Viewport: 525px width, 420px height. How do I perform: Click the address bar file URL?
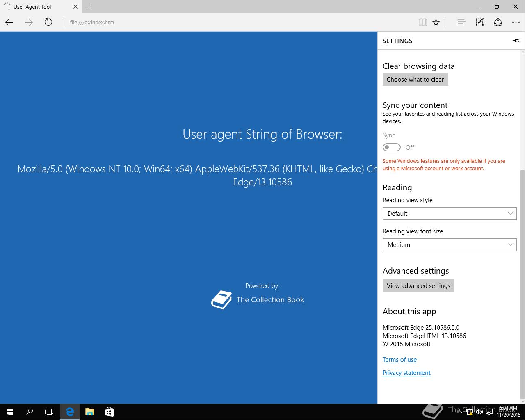tap(92, 22)
